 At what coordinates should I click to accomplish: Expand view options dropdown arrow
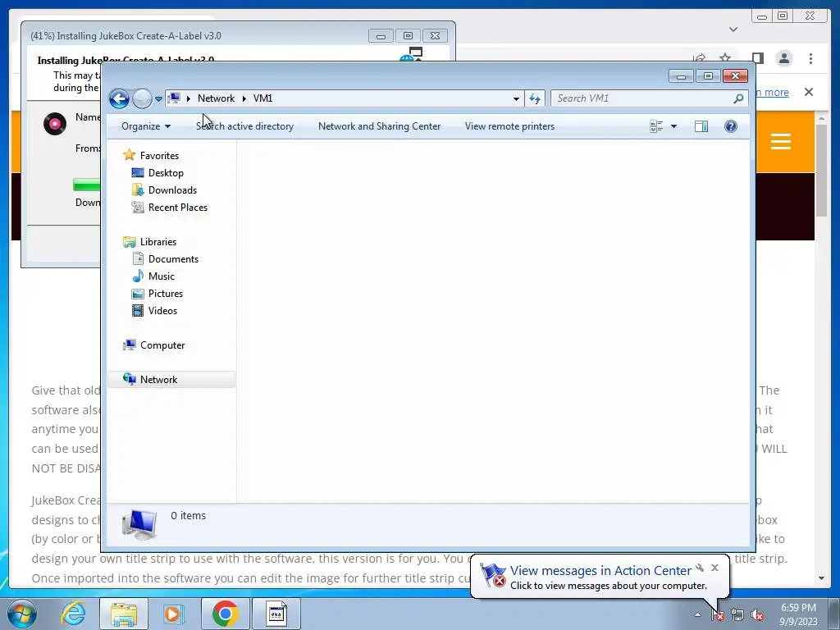(x=674, y=126)
